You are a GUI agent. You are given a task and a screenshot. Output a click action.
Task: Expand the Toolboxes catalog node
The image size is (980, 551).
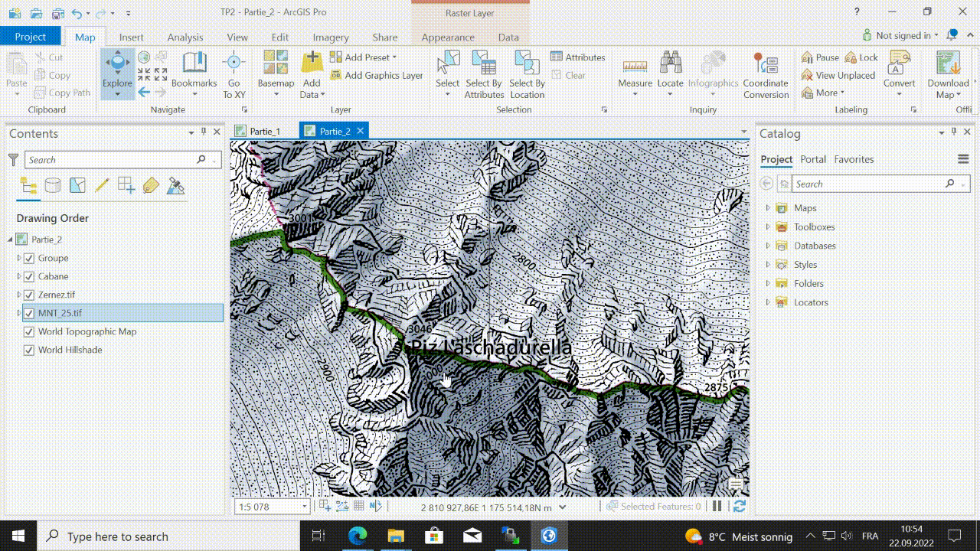tap(768, 227)
